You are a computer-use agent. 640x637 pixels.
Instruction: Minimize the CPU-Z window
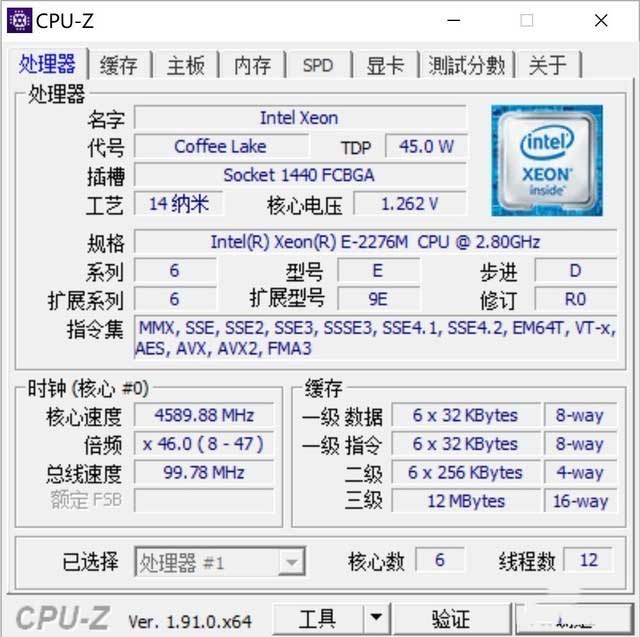[454, 20]
